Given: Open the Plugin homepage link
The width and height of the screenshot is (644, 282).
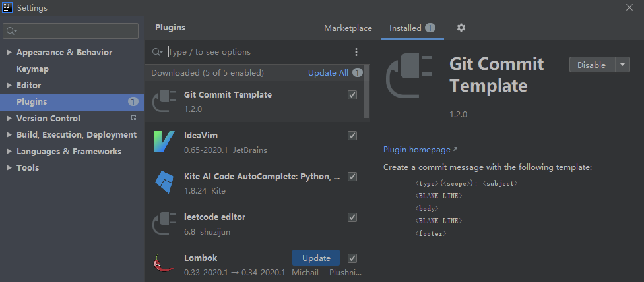Looking at the screenshot, I should tap(416, 150).
